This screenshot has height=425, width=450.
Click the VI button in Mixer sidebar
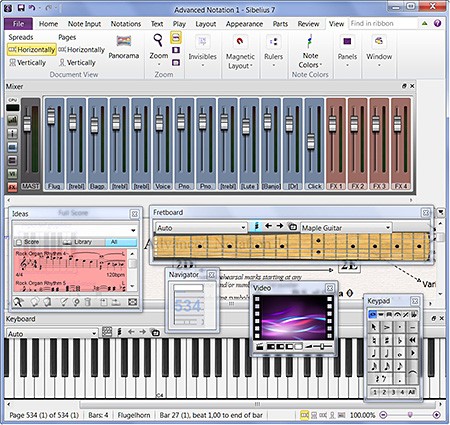click(12, 174)
